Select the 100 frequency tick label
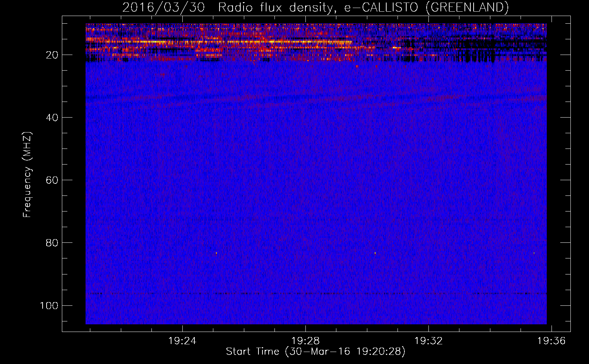Screen dimensions: 589x364 tap(49, 305)
